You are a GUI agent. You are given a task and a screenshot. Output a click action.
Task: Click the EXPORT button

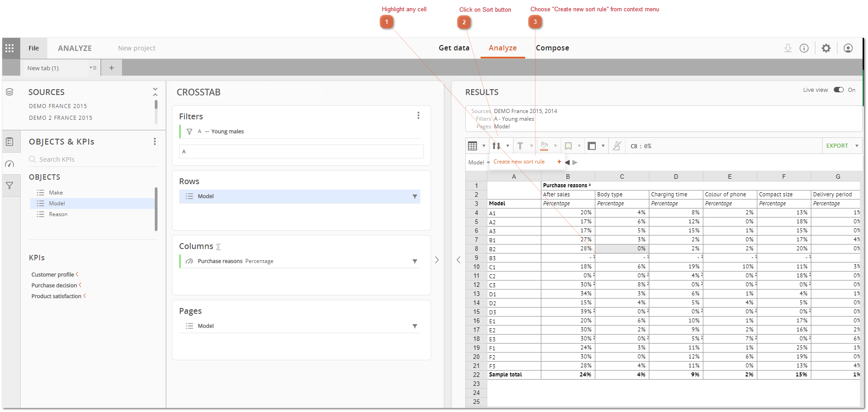click(837, 146)
